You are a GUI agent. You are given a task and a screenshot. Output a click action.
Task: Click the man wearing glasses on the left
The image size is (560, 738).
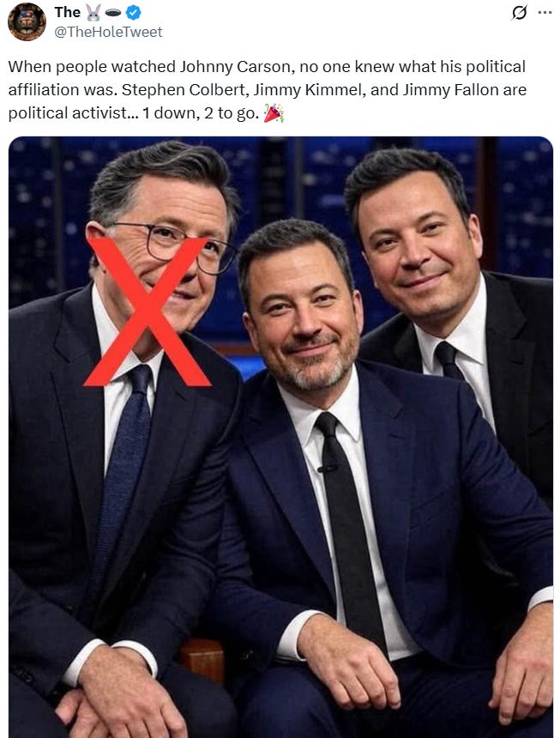[x=162, y=245]
